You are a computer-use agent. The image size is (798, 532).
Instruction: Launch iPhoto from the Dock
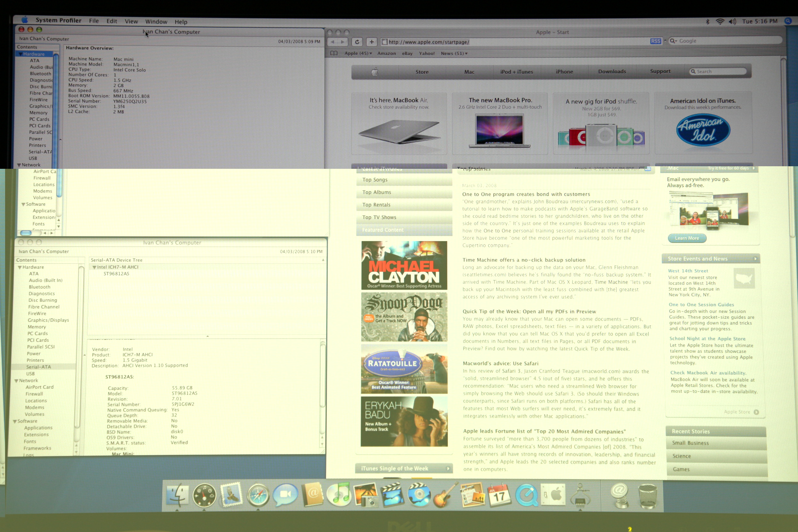click(x=366, y=495)
